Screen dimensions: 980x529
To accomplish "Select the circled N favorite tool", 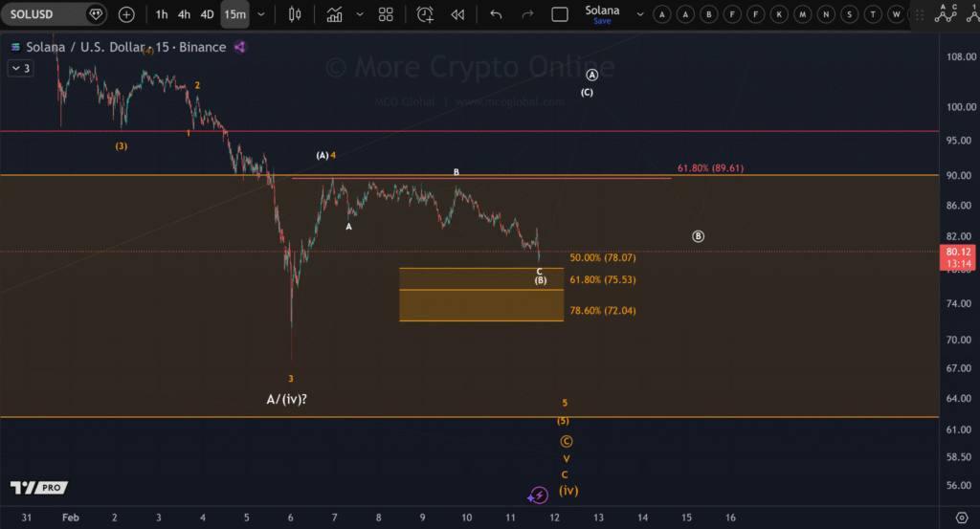I will (x=826, y=14).
